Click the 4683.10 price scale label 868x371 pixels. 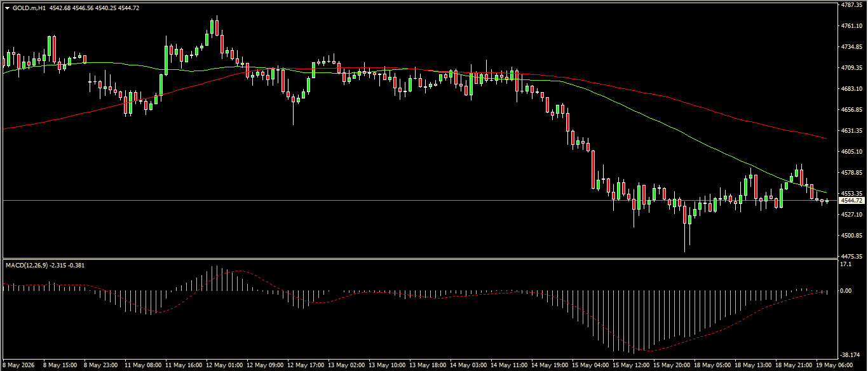pyautogui.click(x=851, y=89)
